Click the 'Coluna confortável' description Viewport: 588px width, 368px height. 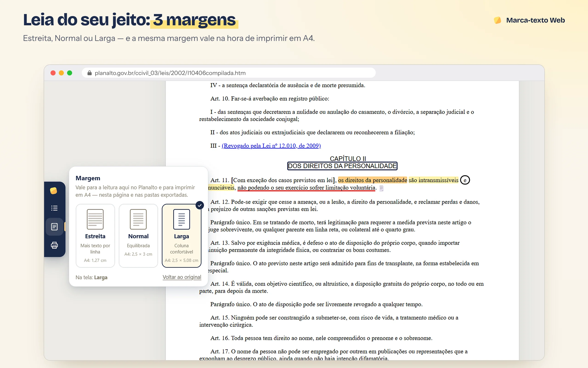coord(181,249)
